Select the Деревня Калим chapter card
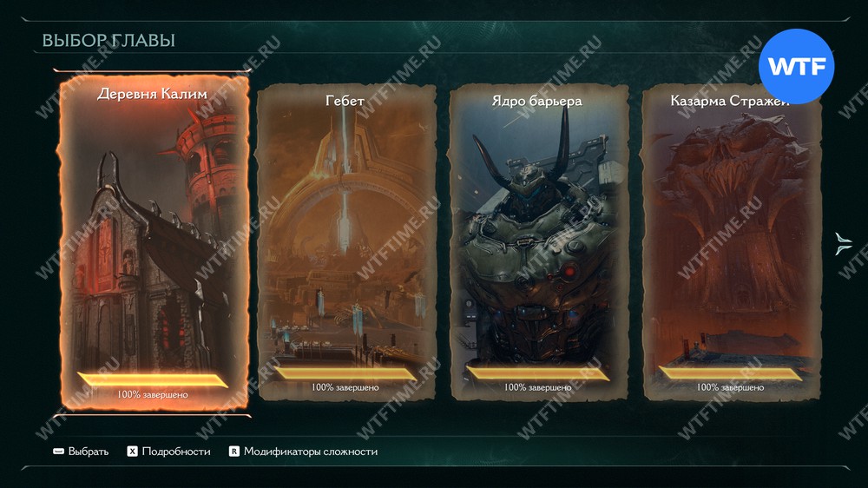868x488 pixels. pos(153,242)
